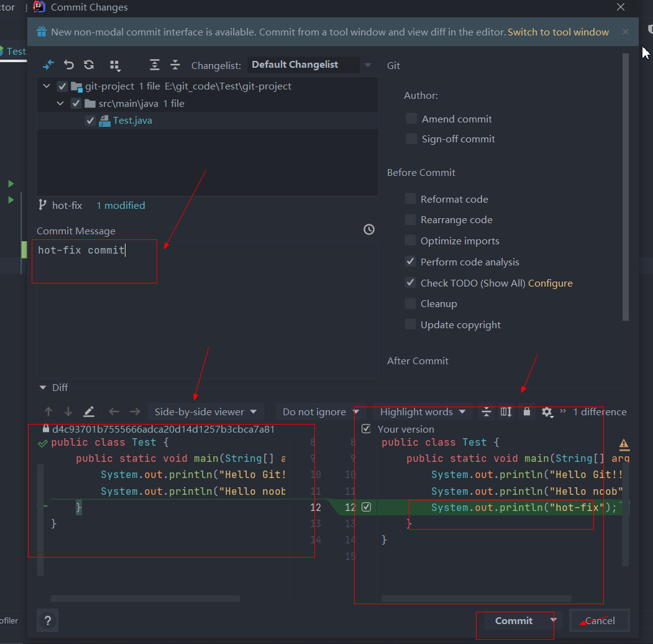The height and width of the screenshot is (644, 653).
Task: Open help with question mark button
Action: (48, 620)
